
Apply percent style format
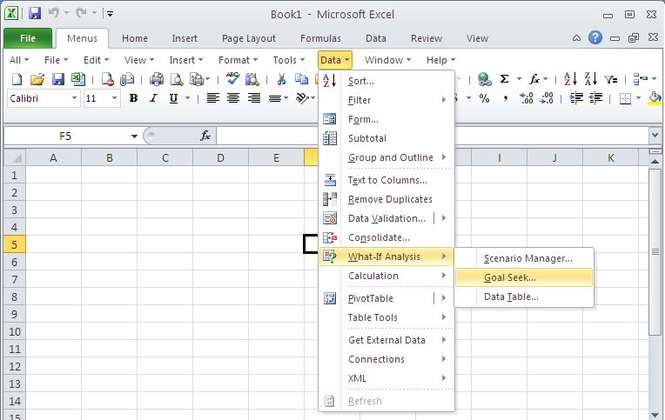tap(484, 98)
